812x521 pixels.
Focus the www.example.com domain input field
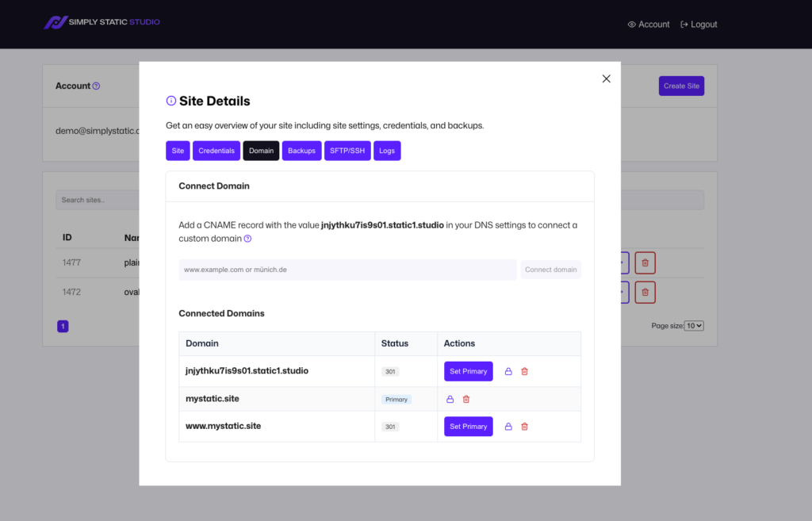[347, 270]
